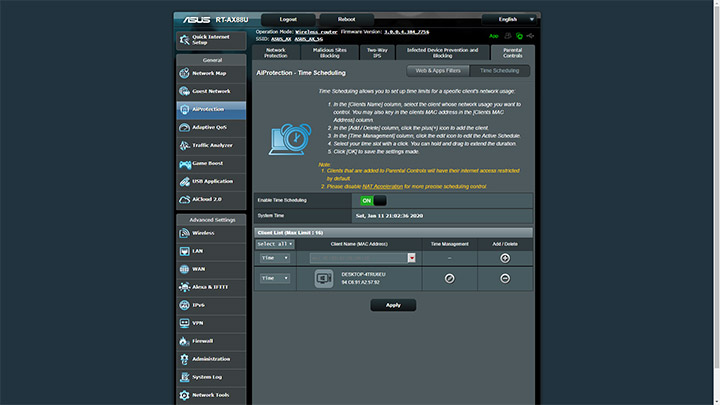Click the ASUS RT-AX88U logo

pyautogui.click(x=215, y=20)
